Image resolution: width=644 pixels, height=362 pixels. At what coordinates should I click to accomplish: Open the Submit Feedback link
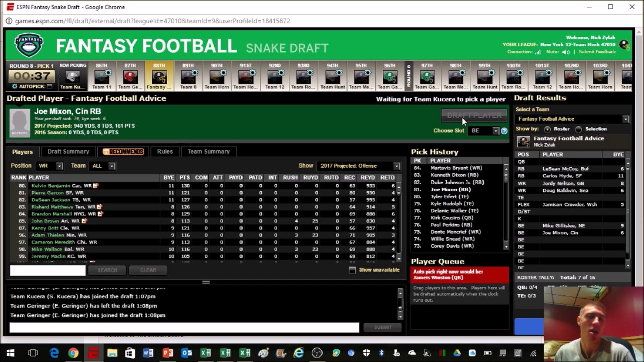pyautogui.click(x=597, y=52)
